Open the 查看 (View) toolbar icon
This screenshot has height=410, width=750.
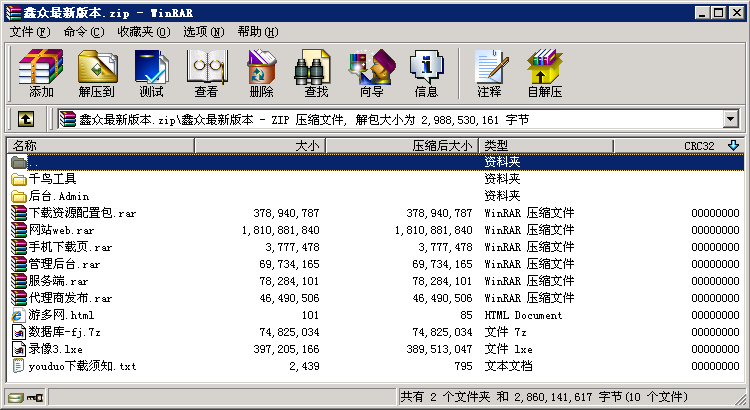coord(206,73)
